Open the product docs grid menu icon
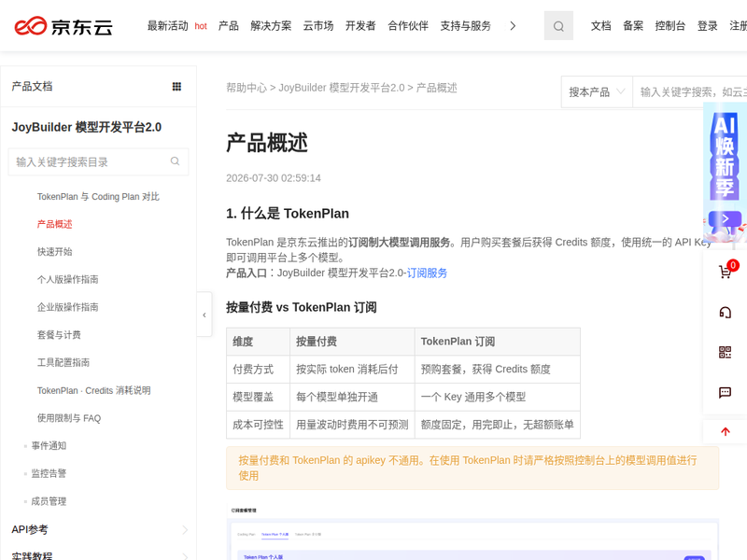The height and width of the screenshot is (560, 747). [x=176, y=86]
